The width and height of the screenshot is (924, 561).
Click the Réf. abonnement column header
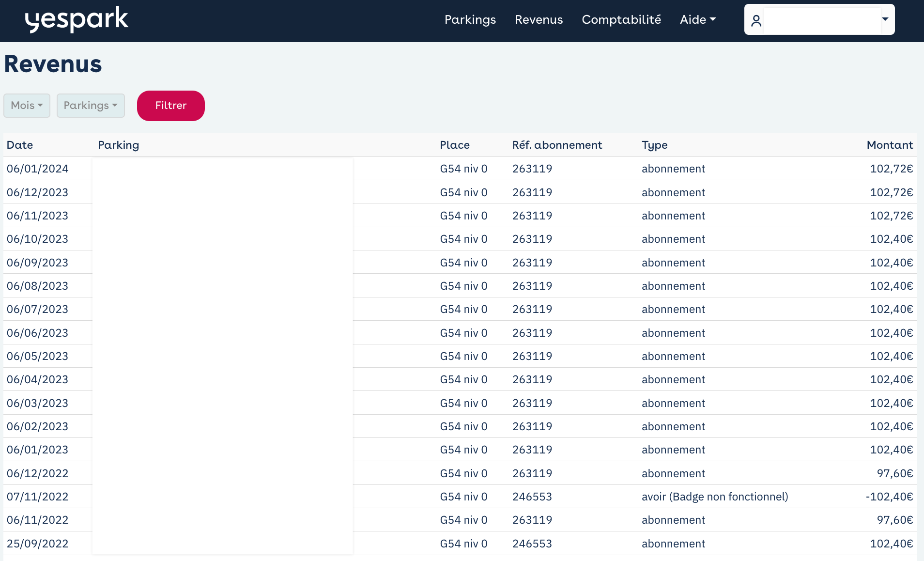[557, 145]
